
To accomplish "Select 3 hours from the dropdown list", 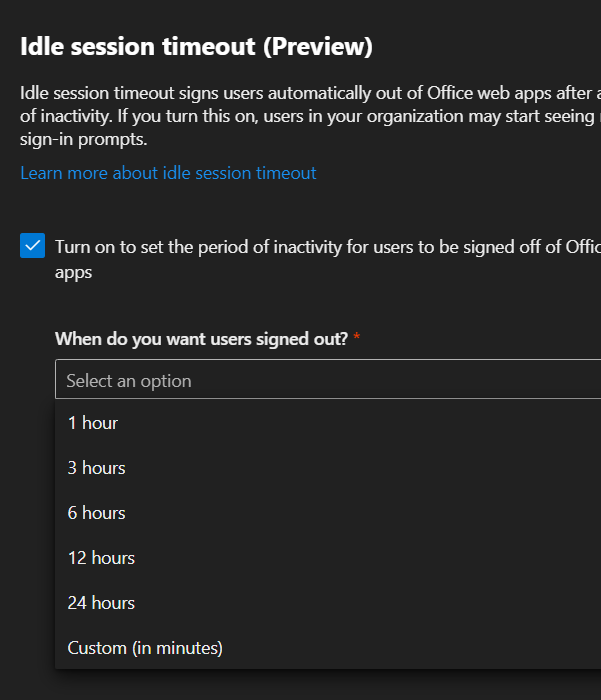I will [96, 468].
